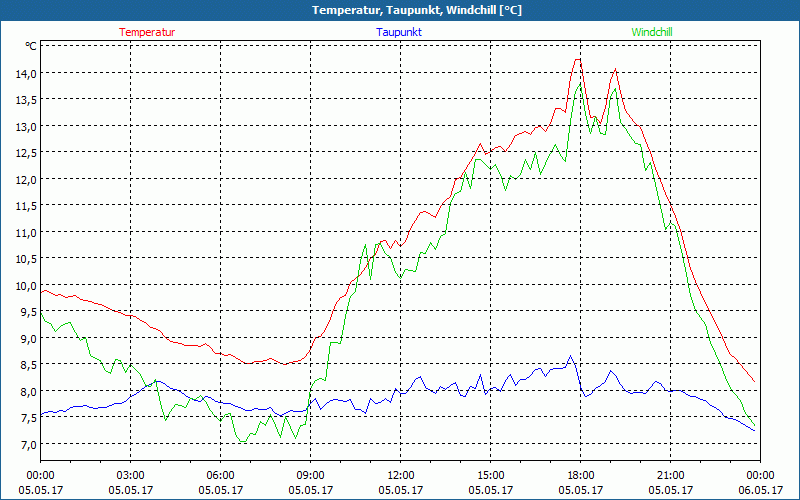This screenshot has width=800, height=500.
Task: Click the 12,0 value on the y-axis
Action: [25, 180]
